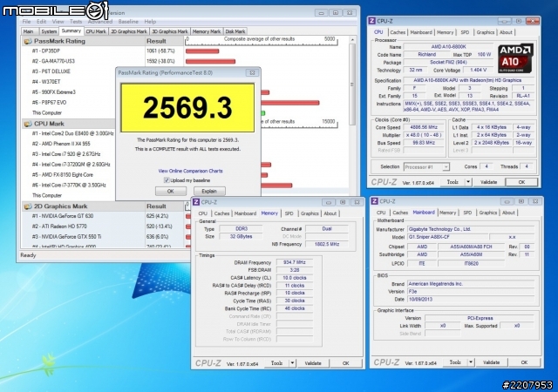Open the View Online Comparison Charts link
Screen dimensions: 558x392
[190, 171]
